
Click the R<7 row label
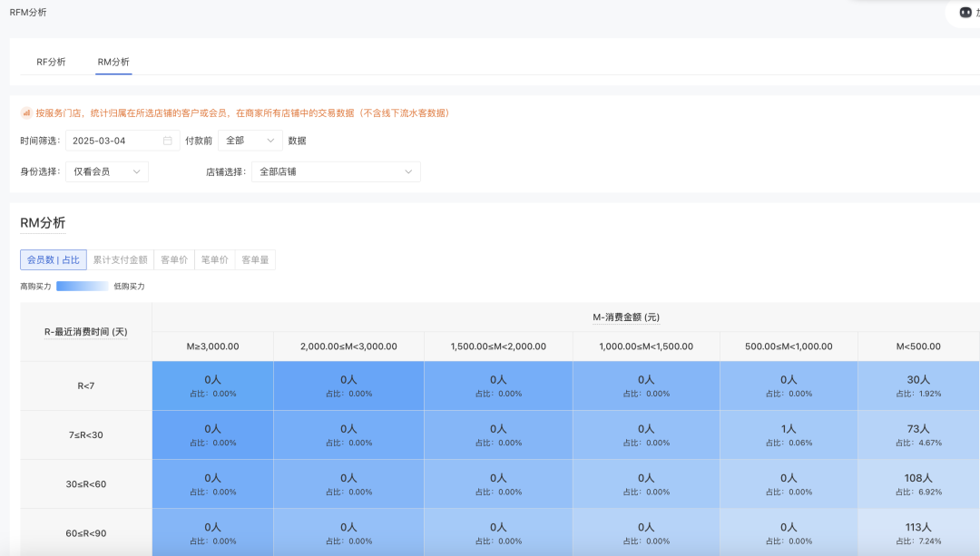pyautogui.click(x=85, y=386)
